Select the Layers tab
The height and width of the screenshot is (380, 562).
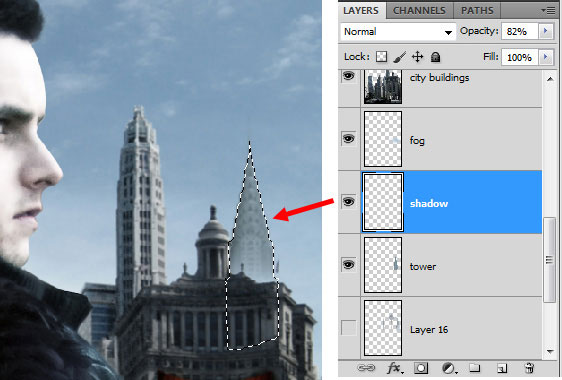pos(361,10)
